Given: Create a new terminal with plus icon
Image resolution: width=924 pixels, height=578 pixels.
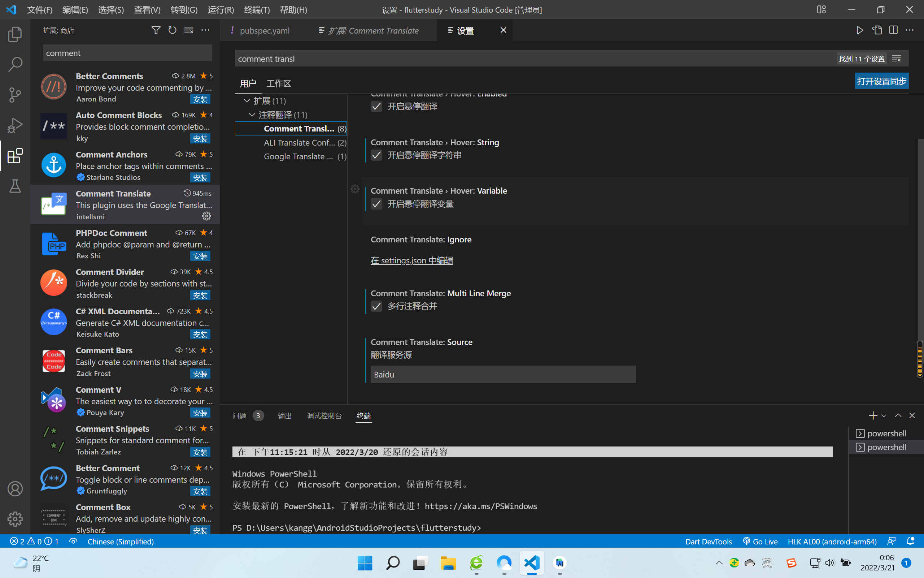Looking at the screenshot, I should 872,415.
